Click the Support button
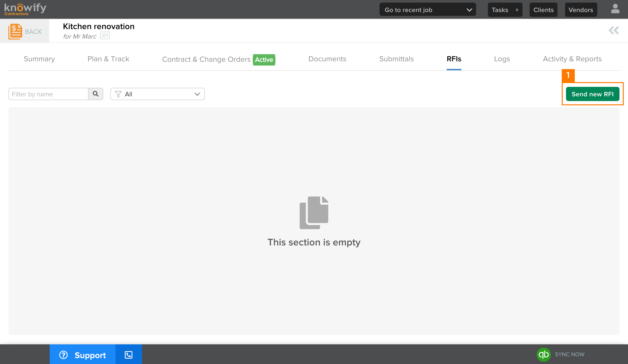 pos(83,355)
